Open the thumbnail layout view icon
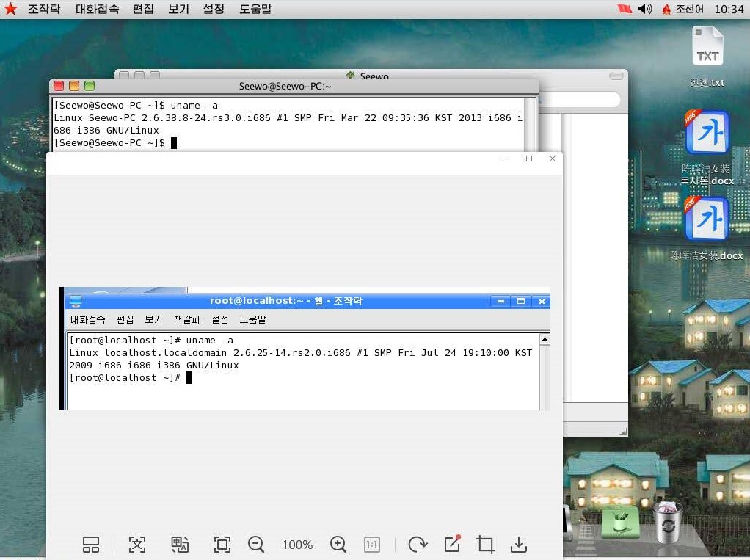Image resolution: width=750 pixels, height=560 pixels. (91, 544)
